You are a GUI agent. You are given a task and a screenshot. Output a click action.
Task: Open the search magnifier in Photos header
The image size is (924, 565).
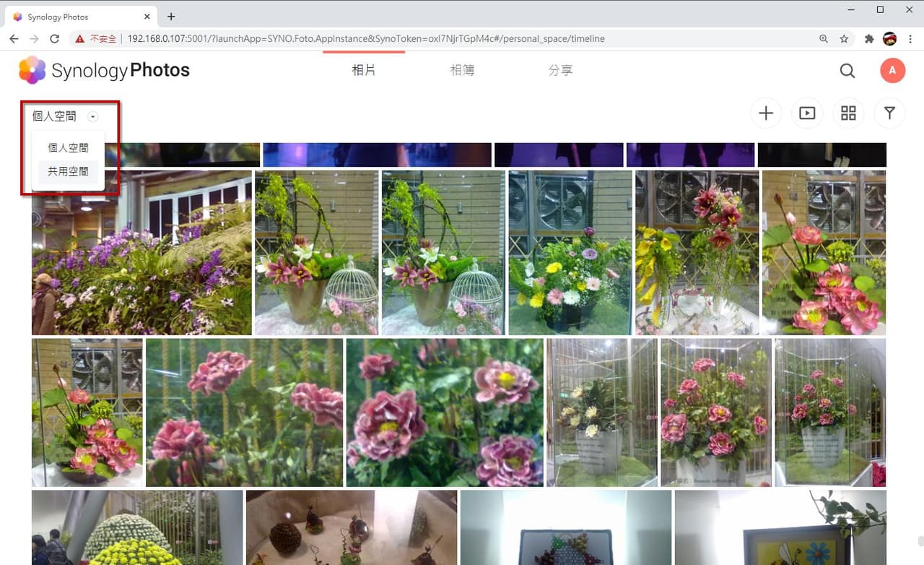pyautogui.click(x=847, y=70)
